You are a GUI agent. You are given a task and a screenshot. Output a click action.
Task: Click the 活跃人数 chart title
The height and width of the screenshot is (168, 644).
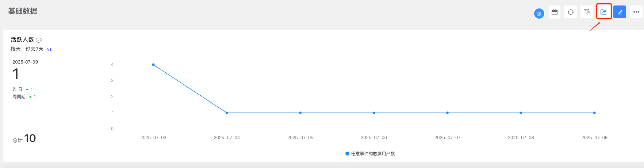[22, 39]
